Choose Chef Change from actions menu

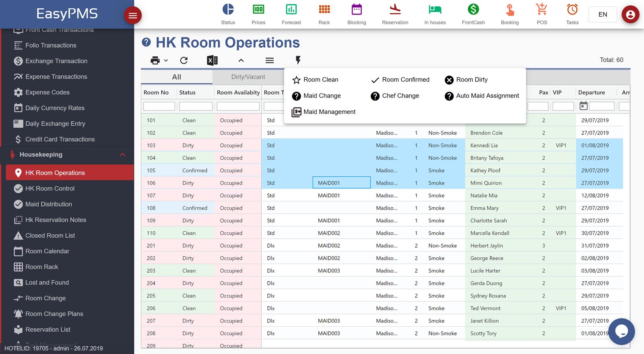tap(395, 96)
